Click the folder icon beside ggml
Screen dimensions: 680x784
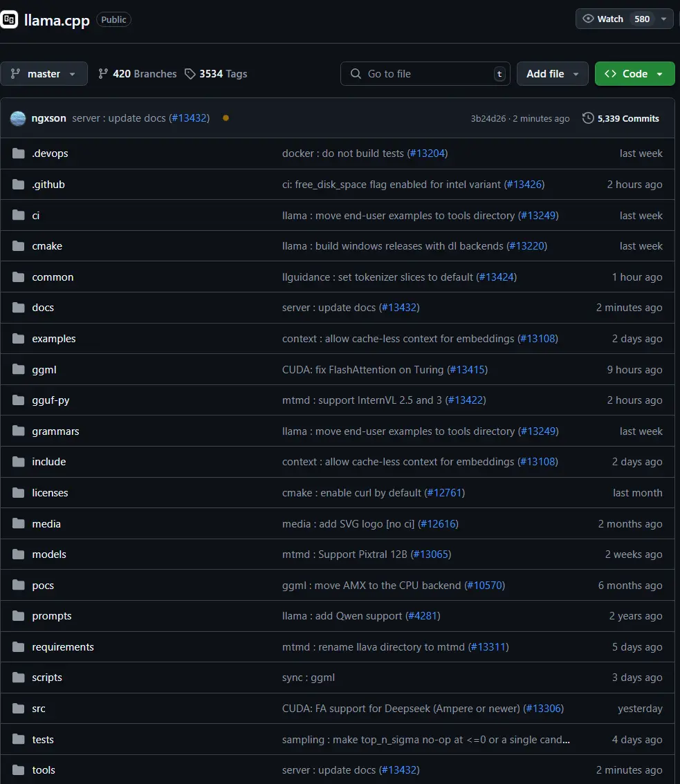click(19, 370)
